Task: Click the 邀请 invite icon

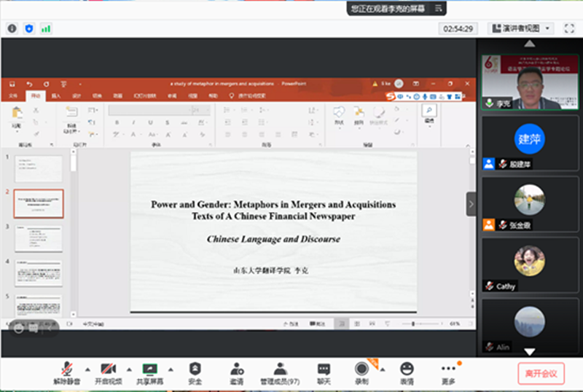Action: (x=237, y=373)
